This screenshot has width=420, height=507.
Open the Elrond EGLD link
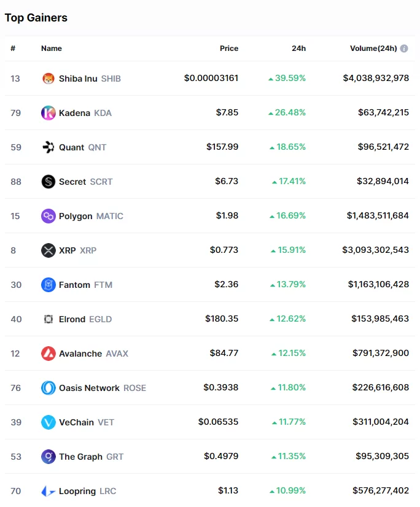tap(85, 319)
